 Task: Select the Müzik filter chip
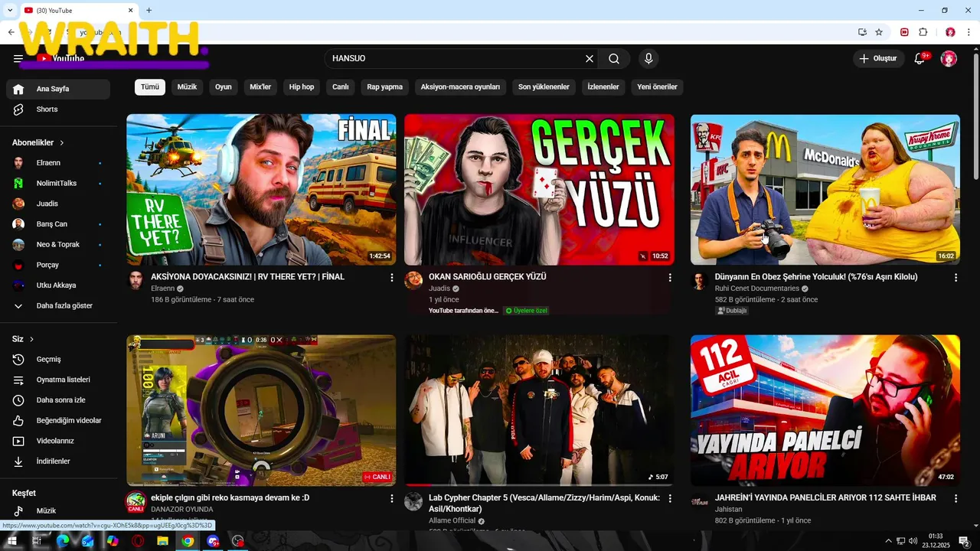pos(187,87)
